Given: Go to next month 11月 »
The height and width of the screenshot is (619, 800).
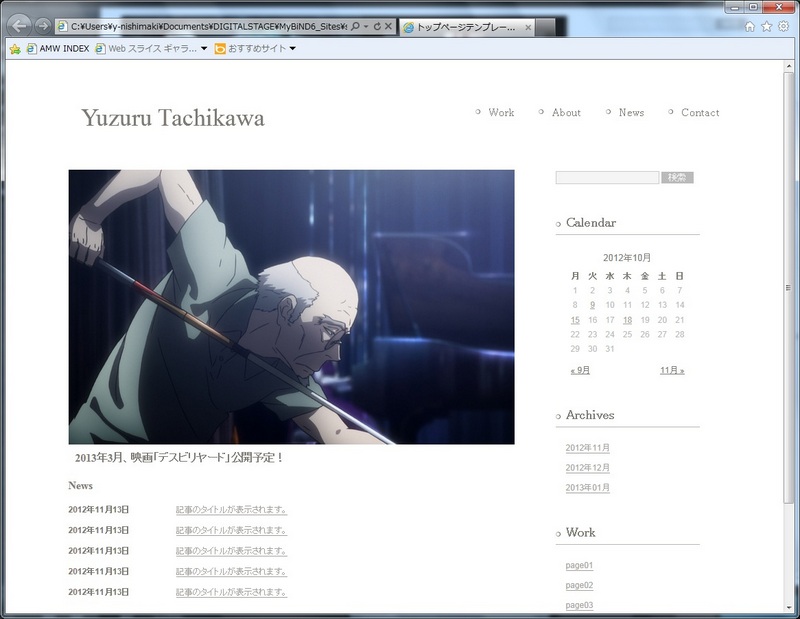Looking at the screenshot, I should point(672,370).
